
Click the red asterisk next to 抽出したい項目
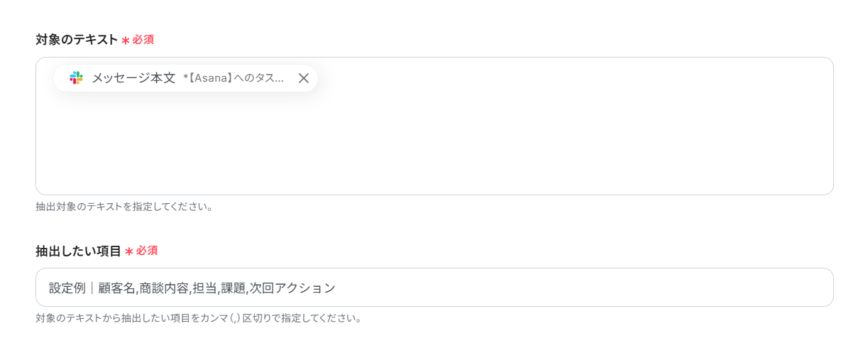click(x=128, y=251)
